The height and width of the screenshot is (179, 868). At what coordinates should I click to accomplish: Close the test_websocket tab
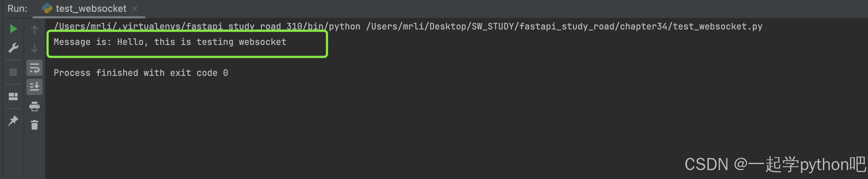tap(134, 9)
